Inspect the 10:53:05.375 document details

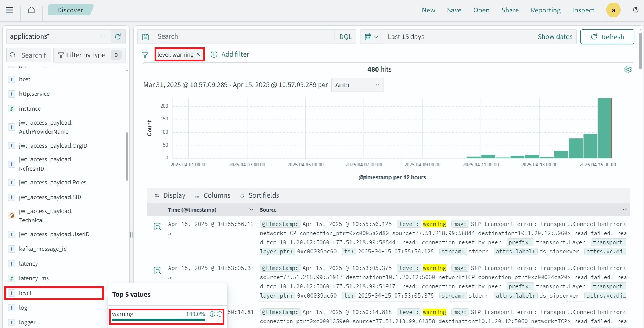coord(157,270)
